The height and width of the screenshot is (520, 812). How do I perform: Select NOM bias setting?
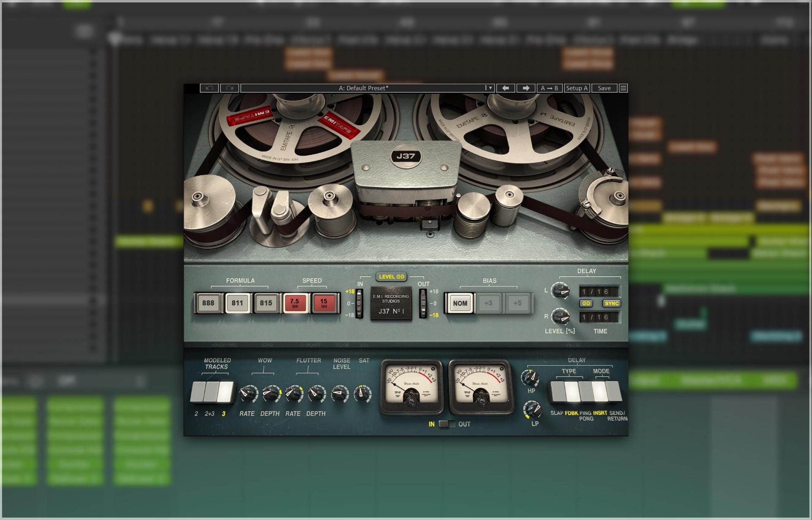click(x=460, y=303)
